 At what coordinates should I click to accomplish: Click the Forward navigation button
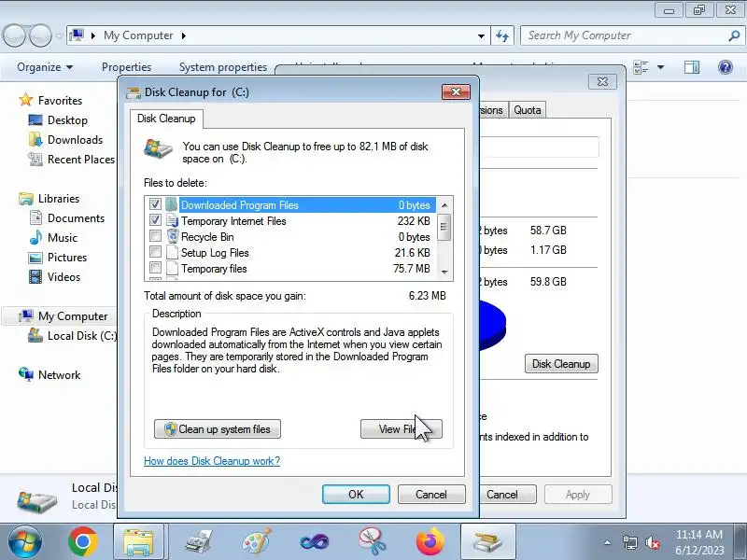click(x=40, y=35)
